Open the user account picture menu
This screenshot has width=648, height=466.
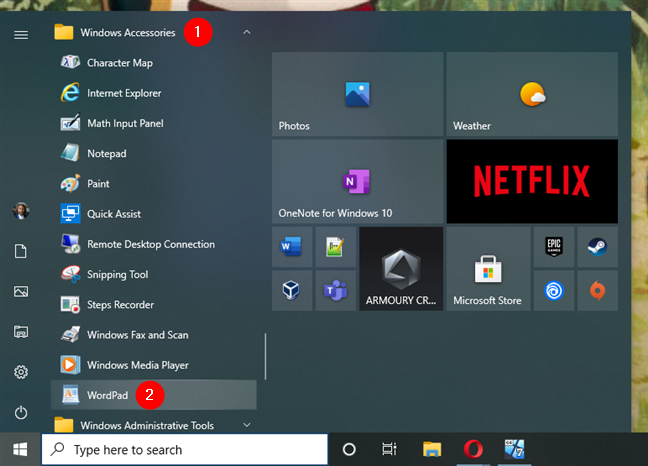pos(21,211)
